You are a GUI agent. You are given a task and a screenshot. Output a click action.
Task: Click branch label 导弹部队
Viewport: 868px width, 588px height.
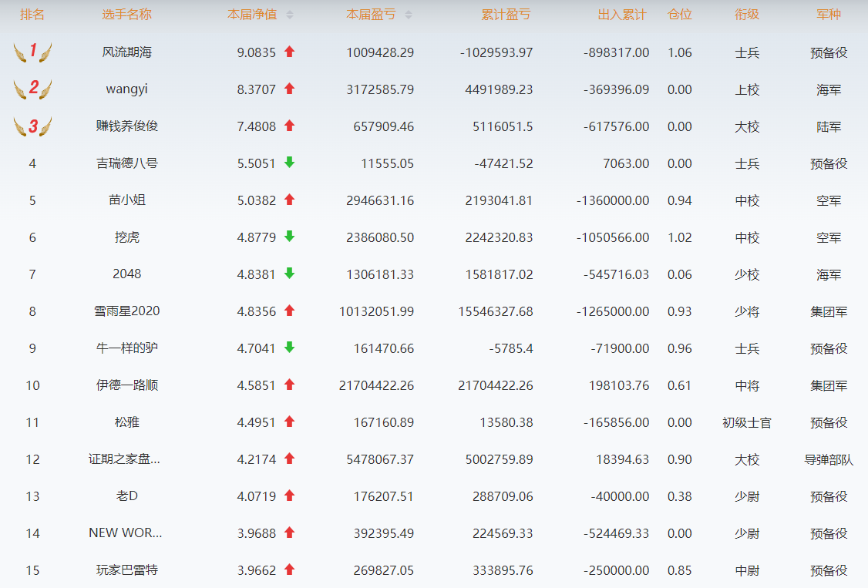(x=829, y=459)
